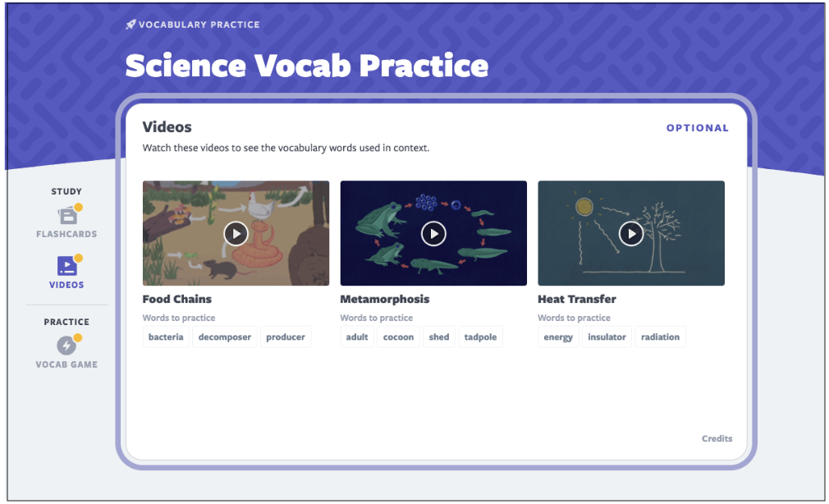Image resolution: width=829 pixels, height=504 pixels.
Task: Play the Metamorphosis video
Action: pos(433,234)
